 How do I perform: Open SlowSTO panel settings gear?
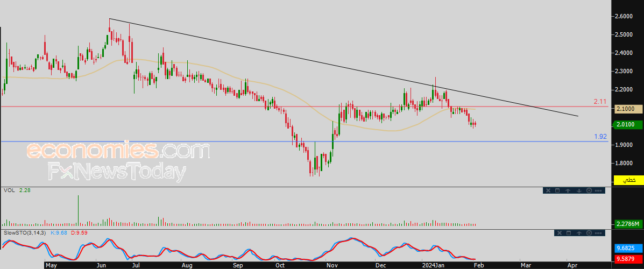pyautogui.click(x=590, y=233)
